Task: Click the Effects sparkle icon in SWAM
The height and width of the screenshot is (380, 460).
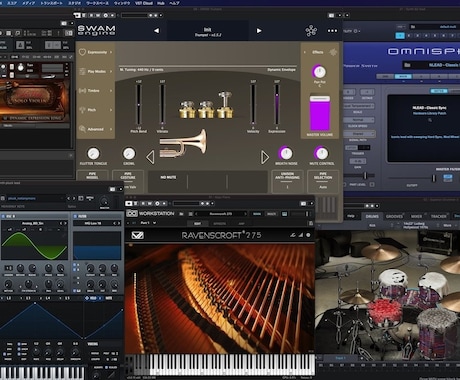Action: pos(333,52)
